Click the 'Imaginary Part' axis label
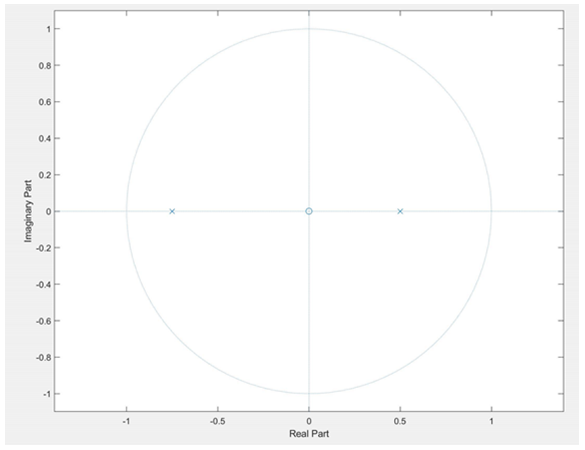This screenshot has width=585, height=450. [28, 211]
